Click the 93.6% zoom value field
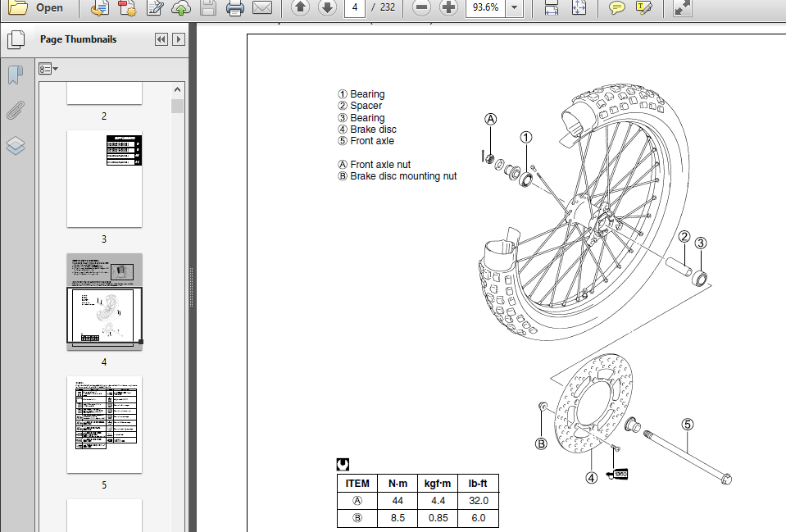Image resolution: width=786 pixels, height=532 pixels. coord(485,7)
